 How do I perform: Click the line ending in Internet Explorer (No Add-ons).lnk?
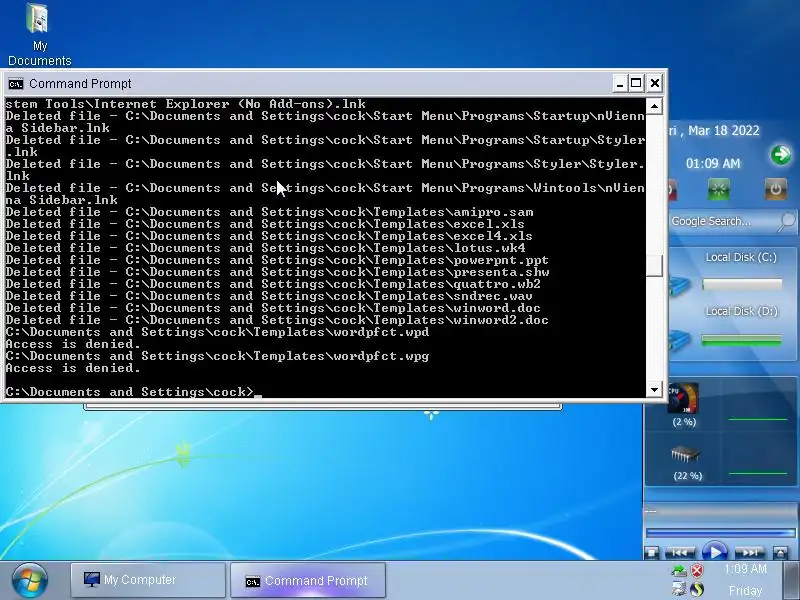click(x=185, y=104)
